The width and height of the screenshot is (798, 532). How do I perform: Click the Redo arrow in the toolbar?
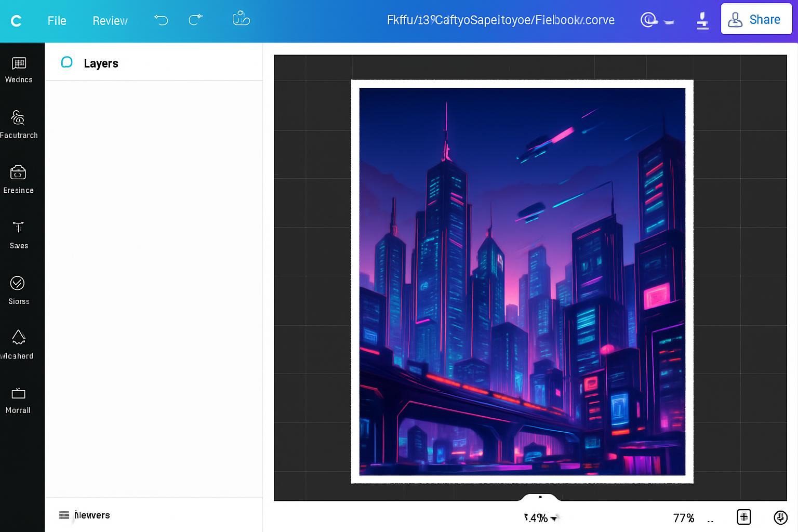195,20
